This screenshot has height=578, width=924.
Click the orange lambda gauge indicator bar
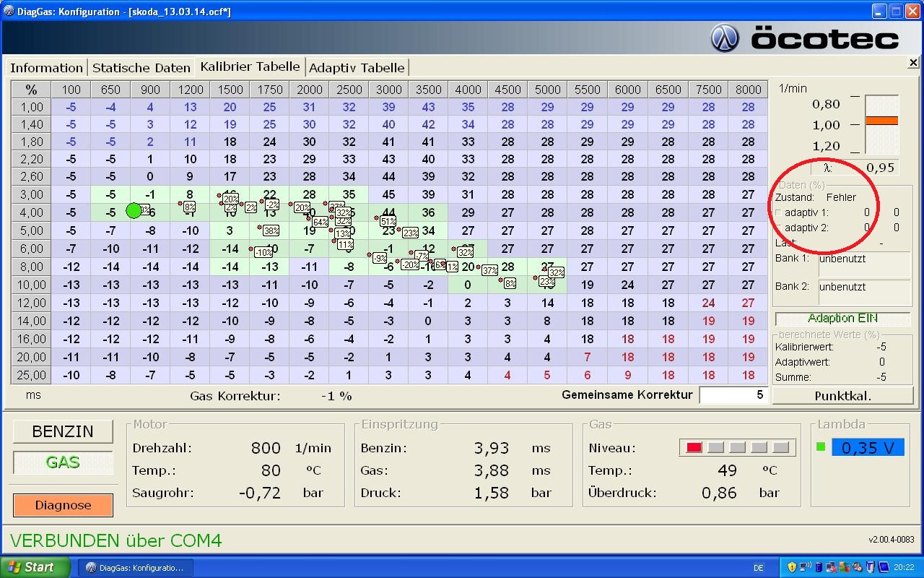pos(881,121)
